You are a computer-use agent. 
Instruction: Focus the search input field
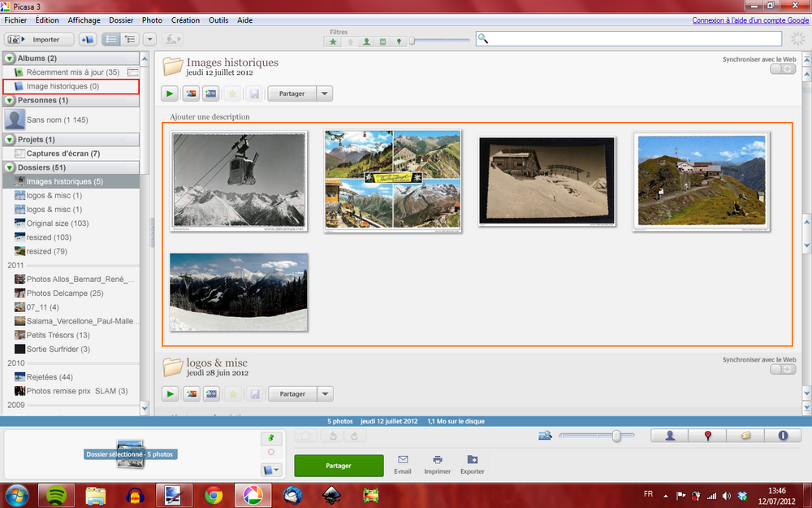point(628,39)
